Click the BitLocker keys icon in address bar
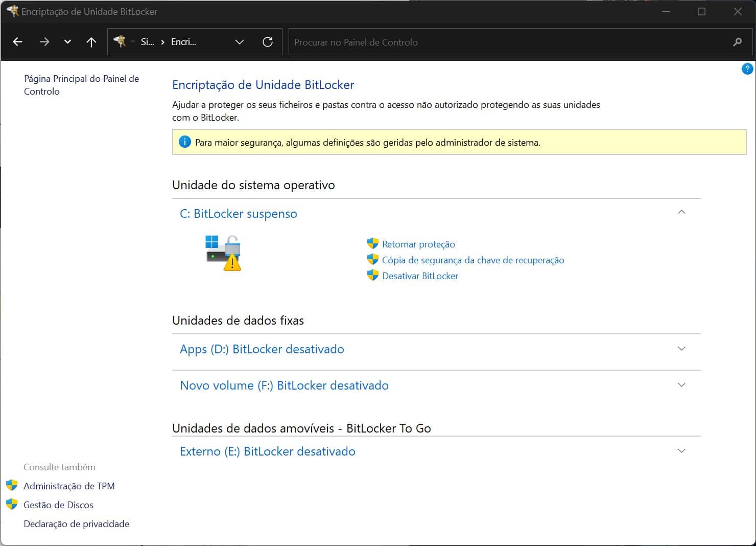The height and width of the screenshot is (546, 756). click(x=120, y=41)
